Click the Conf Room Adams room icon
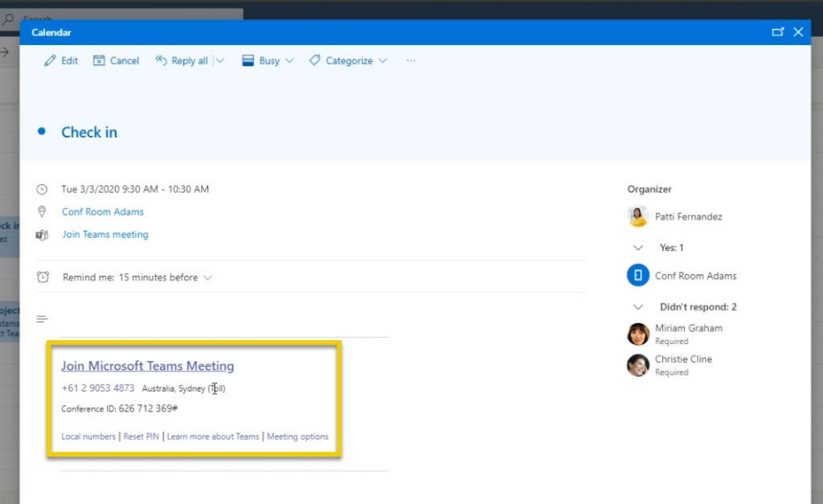This screenshot has width=823, height=504. [x=637, y=275]
